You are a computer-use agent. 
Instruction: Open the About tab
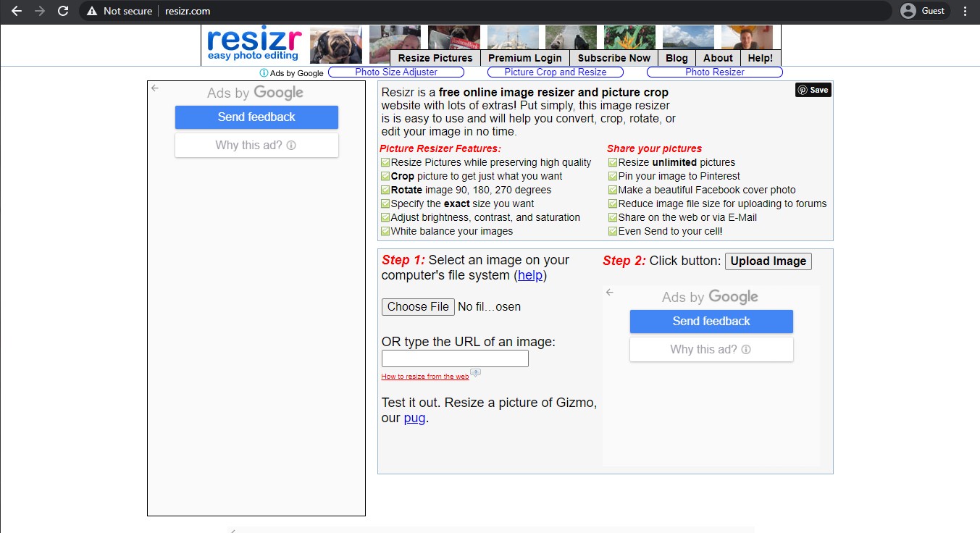718,58
